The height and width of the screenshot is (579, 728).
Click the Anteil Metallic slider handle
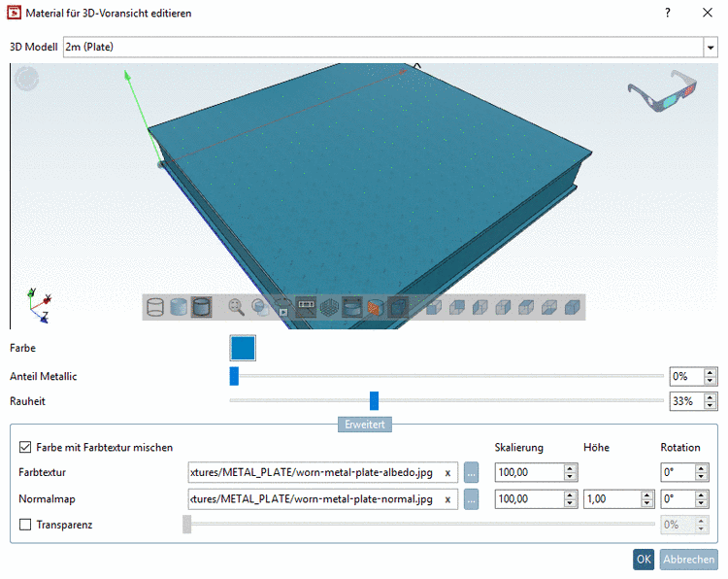pos(234,376)
